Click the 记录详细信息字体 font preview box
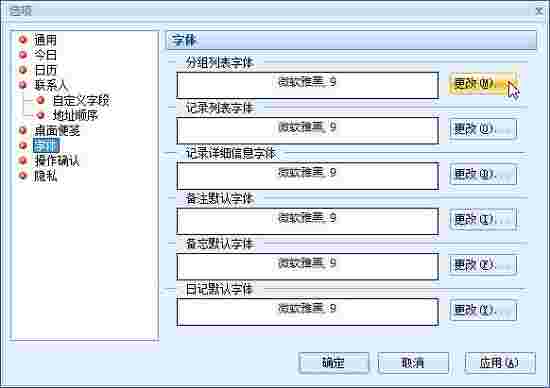This screenshot has width=550, height=388. tap(308, 176)
